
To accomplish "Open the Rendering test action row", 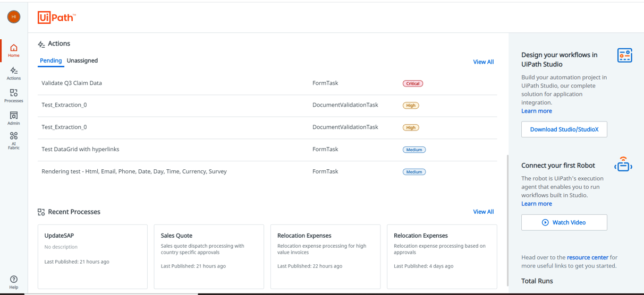I will pos(268,172).
